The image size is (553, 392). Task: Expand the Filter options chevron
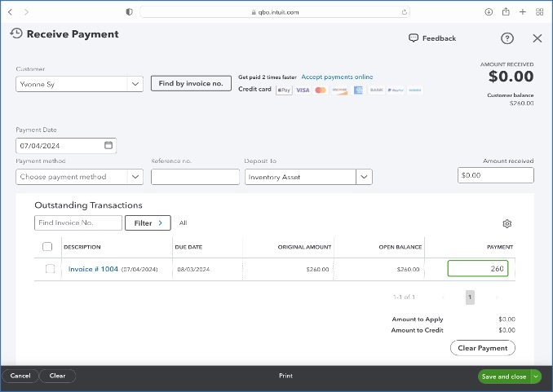tap(161, 222)
